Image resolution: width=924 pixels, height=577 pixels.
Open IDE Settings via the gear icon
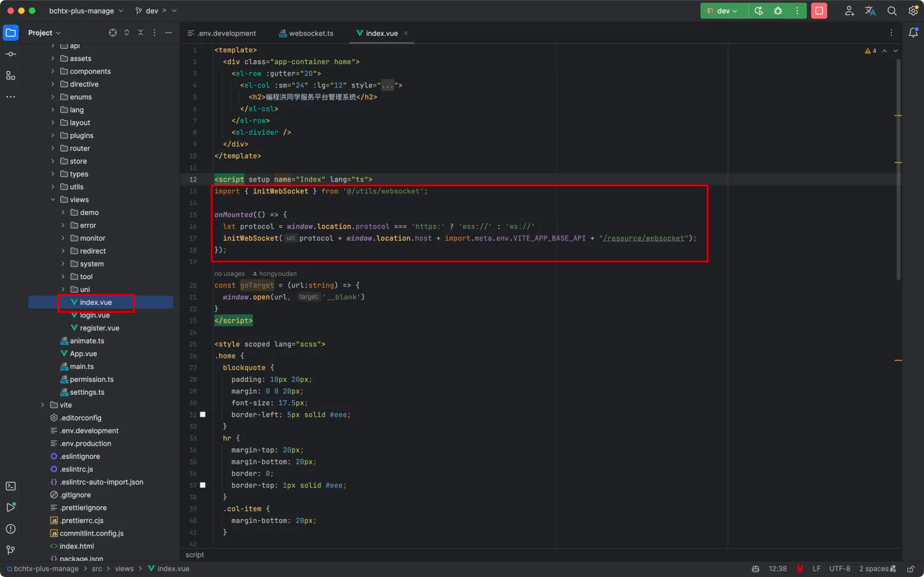pos(914,10)
